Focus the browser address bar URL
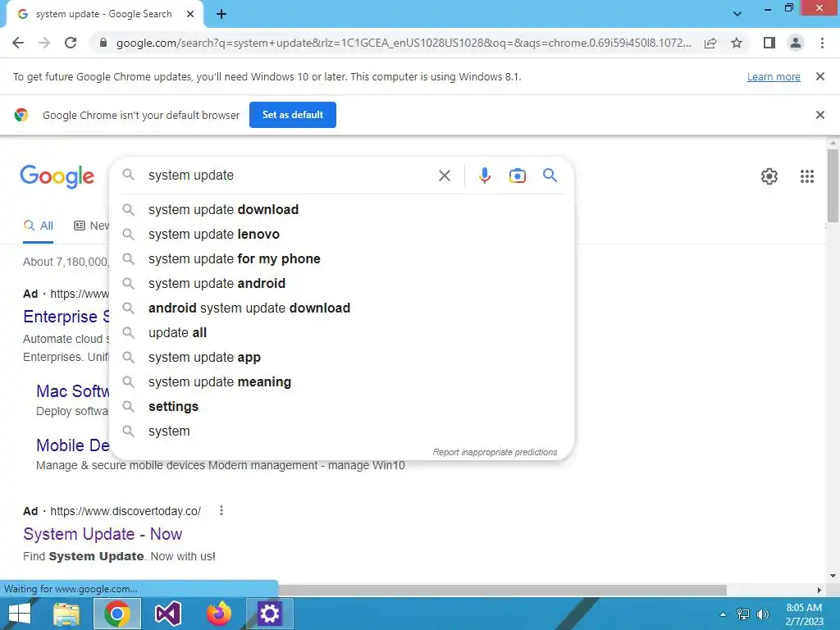The height and width of the screenshot is (630, 840). [x=404, y=43]
